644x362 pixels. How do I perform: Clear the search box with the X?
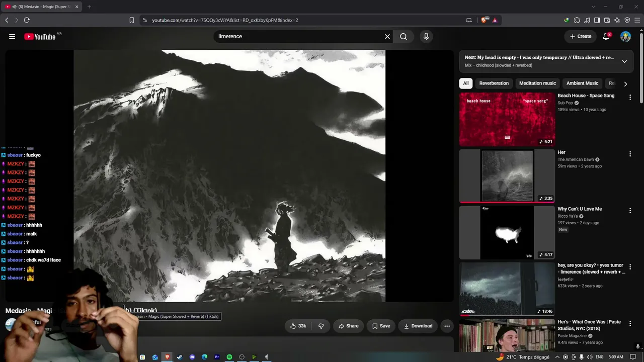click(387, 36)
